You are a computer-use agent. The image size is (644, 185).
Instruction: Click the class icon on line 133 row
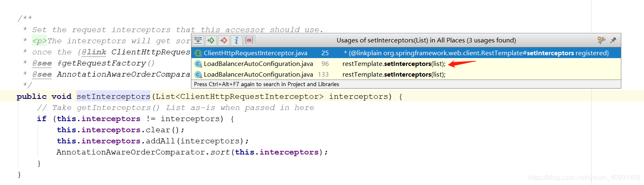(198, 75)
